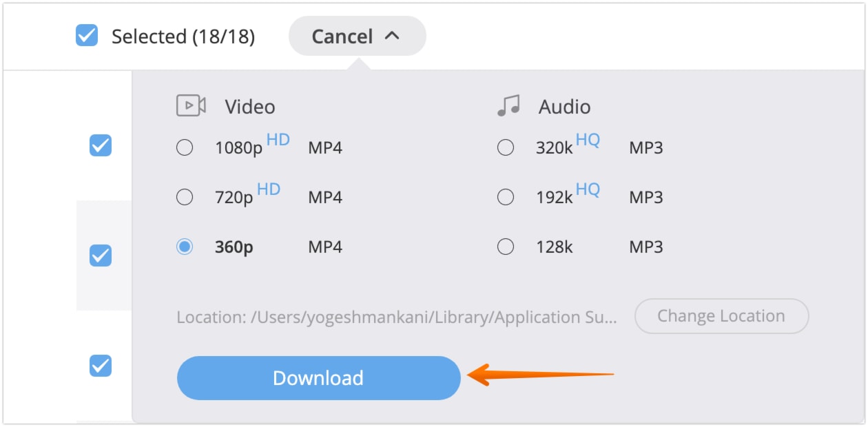Select the 192k MP3 audio option
The height and width of the screenshot is (427, 868).
506,197
